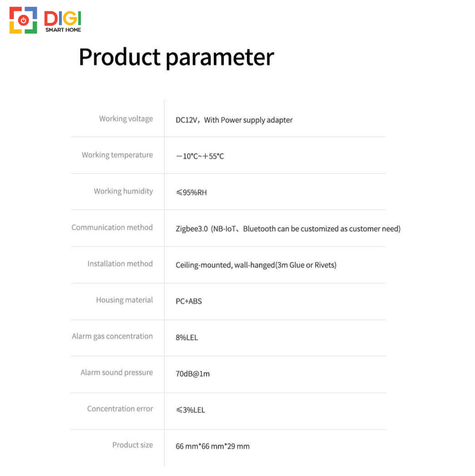Click the DIGI Smart Home brand text
Screen dimensions: 475x476
point(63,22)
